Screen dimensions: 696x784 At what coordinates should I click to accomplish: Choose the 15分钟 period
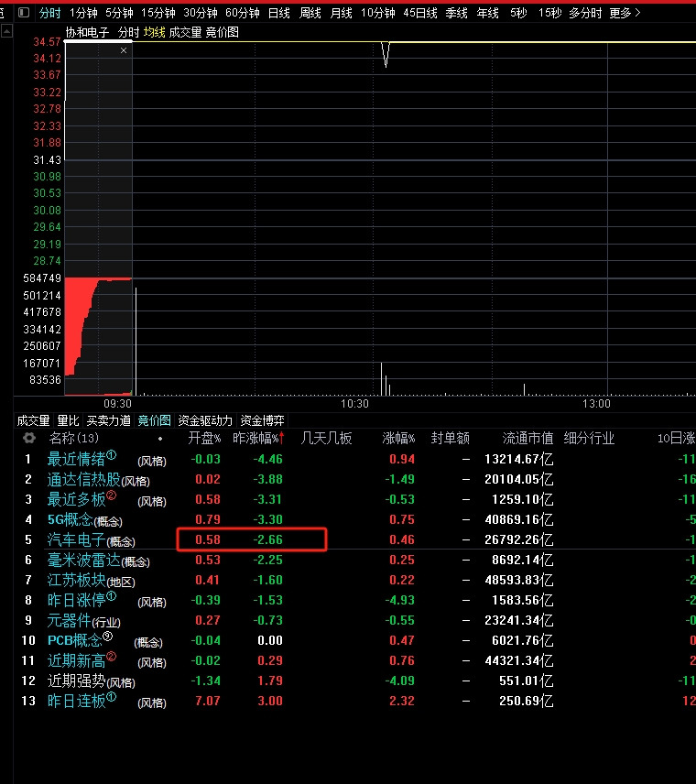click(158, 13)
